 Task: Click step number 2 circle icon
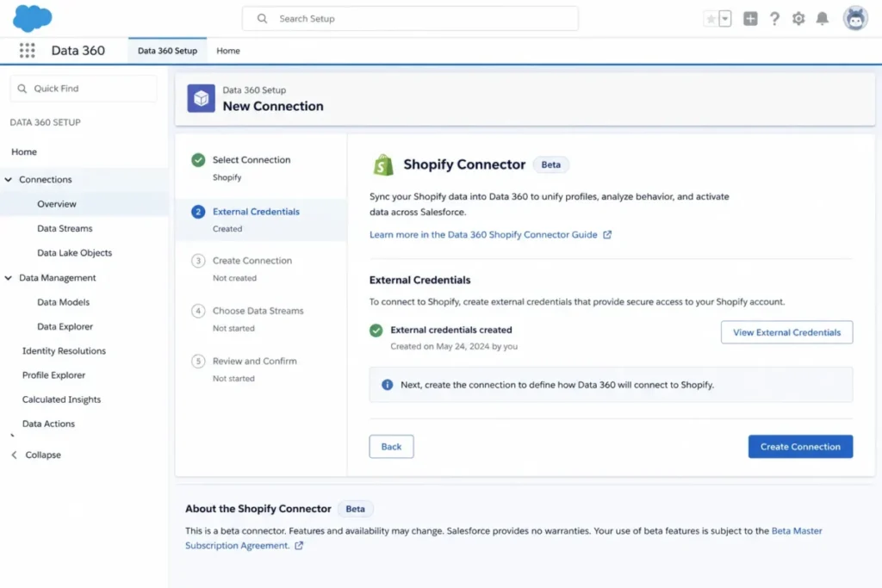tap(198, 212)
